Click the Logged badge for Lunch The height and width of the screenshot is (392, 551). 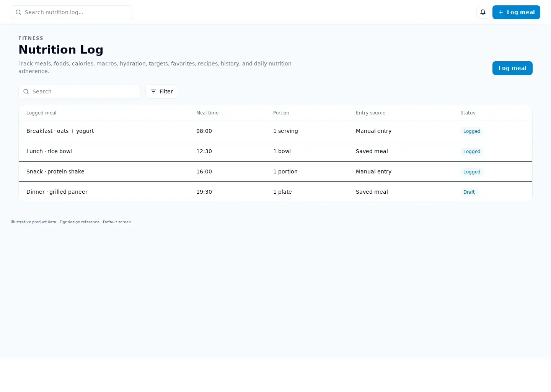pyautogui.click(x=472, y=152)
